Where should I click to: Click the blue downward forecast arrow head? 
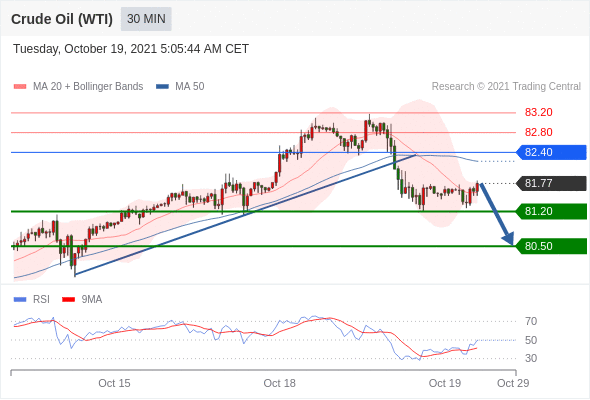pyautogui.click(x=508, y=239)
